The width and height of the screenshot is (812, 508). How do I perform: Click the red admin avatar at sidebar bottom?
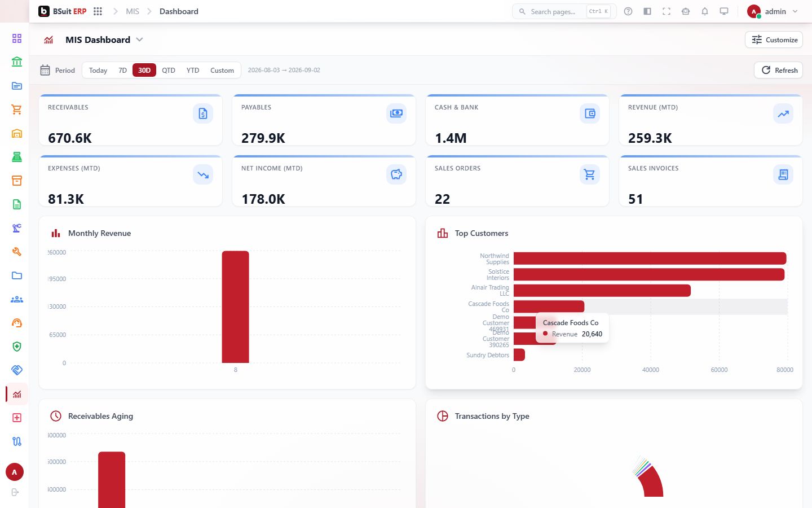15,472
